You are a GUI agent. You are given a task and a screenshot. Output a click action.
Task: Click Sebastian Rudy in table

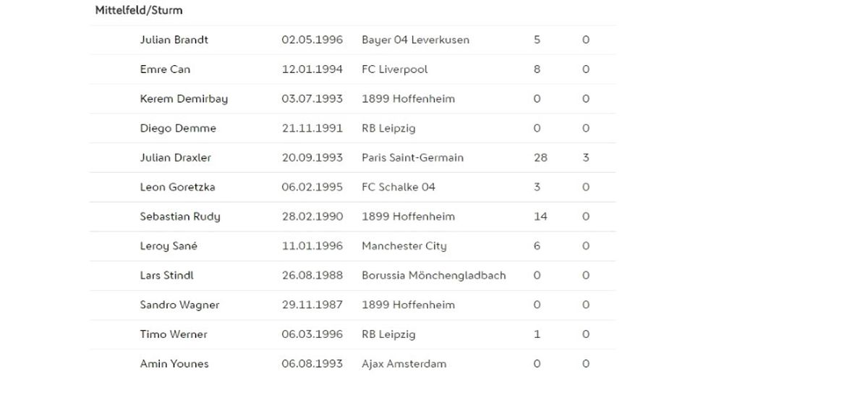pyautogui.click(x=180, y=216)
